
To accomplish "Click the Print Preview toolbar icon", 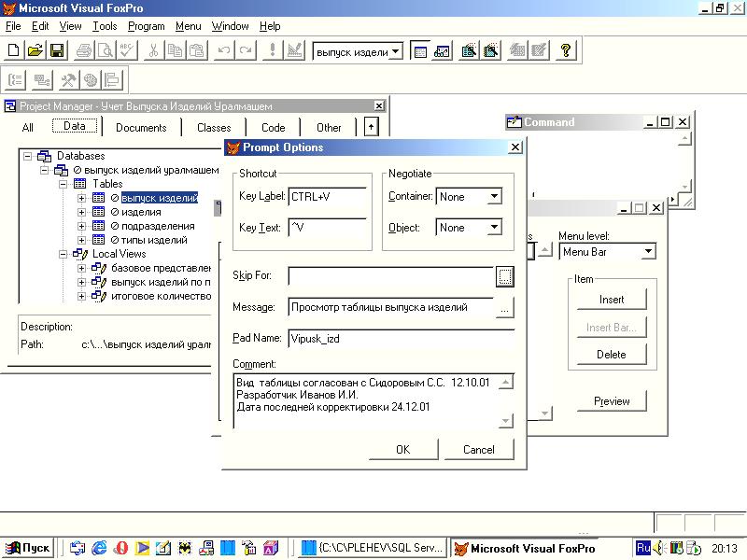I will tap(106, 50).
